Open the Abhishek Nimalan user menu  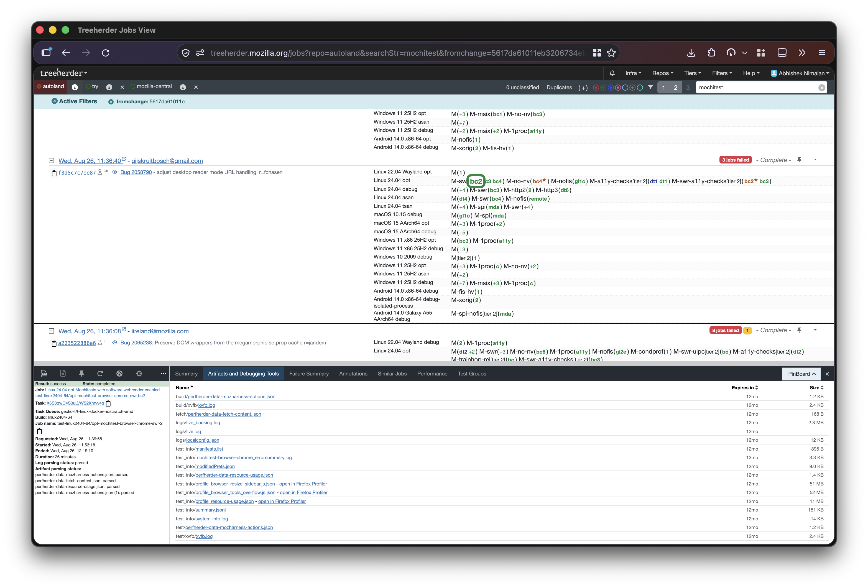pos(800,73)
